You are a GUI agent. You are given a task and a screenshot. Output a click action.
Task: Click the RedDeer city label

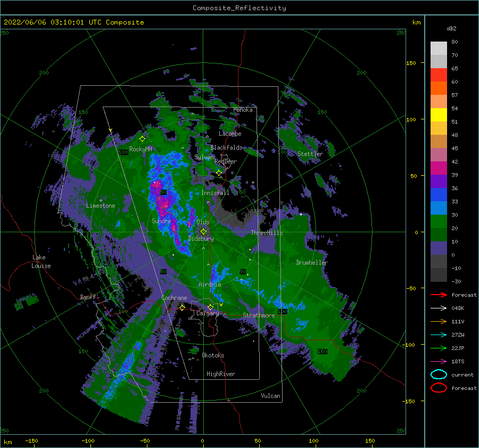pyautogui.click(x=226, y=161)
